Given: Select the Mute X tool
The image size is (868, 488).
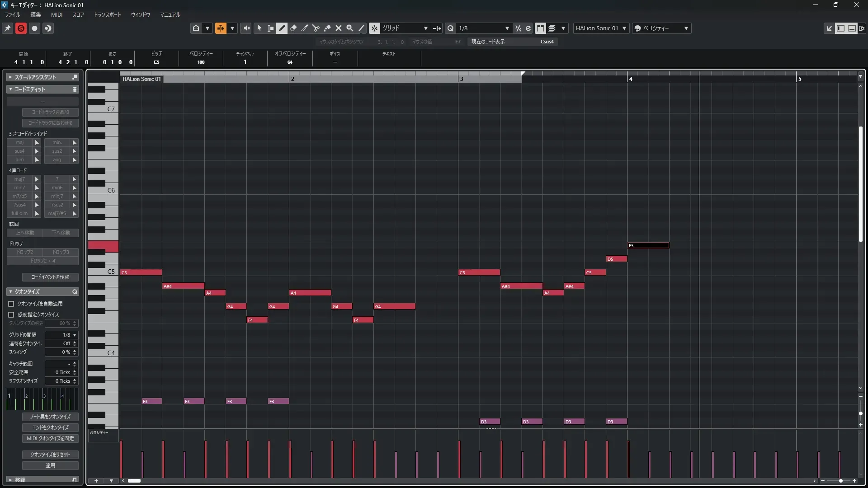Looking at the screenshot, I should 338,28.
